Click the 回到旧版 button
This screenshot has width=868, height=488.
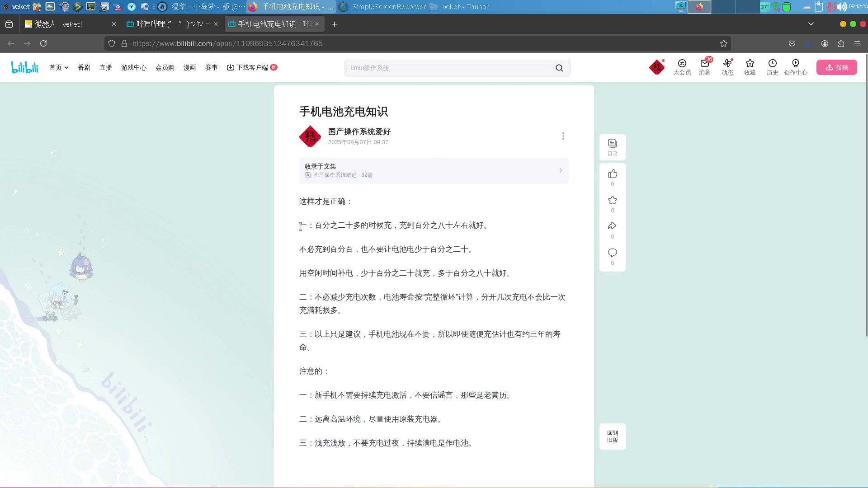612,436
